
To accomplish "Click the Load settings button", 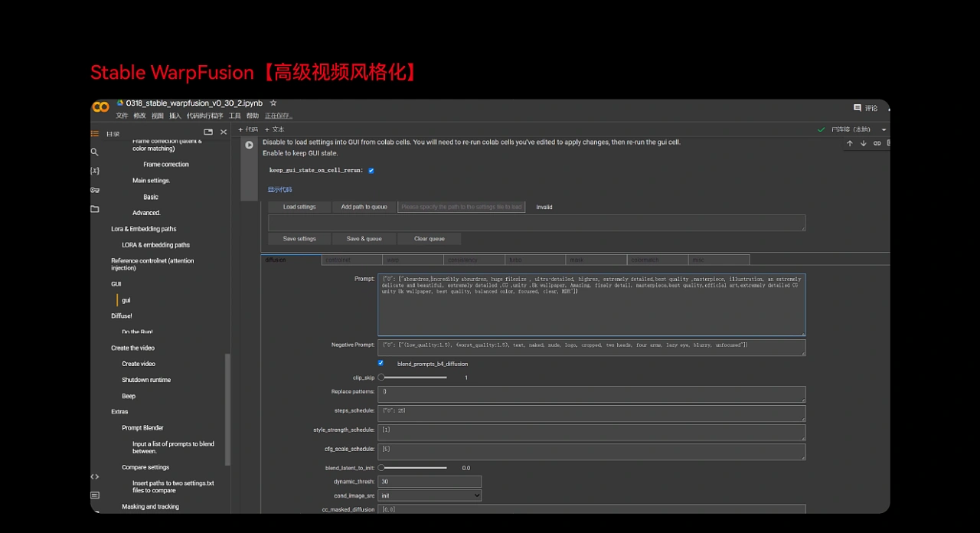I will tap(299, 207).
